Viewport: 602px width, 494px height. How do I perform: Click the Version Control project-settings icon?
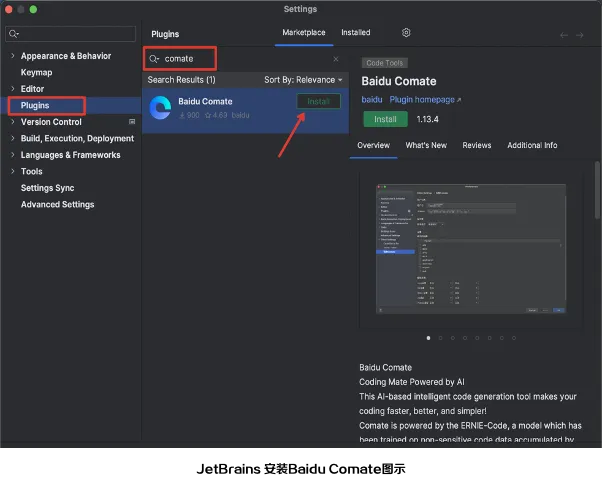[132, 122]
